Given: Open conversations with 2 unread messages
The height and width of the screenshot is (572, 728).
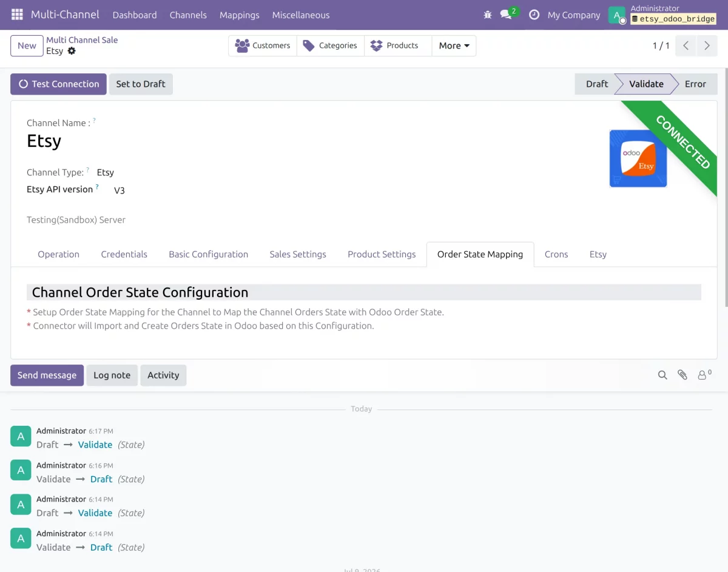Looking at the screenshot, I should coord(508,14).
